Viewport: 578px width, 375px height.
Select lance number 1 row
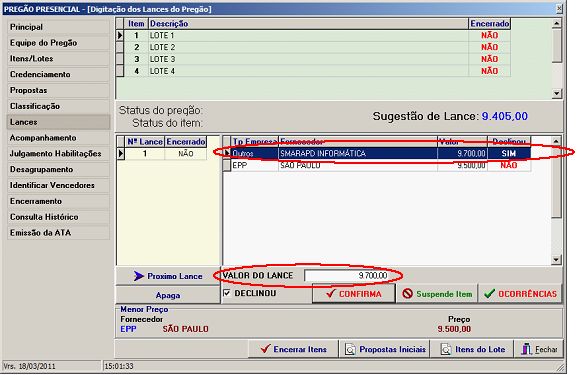click(x=162, y=154)
